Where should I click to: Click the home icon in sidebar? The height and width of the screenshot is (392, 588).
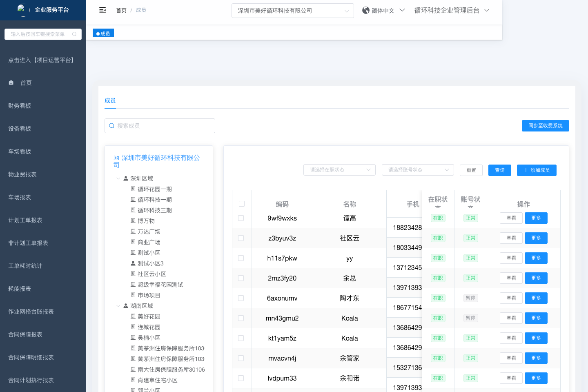pos(11,82)
